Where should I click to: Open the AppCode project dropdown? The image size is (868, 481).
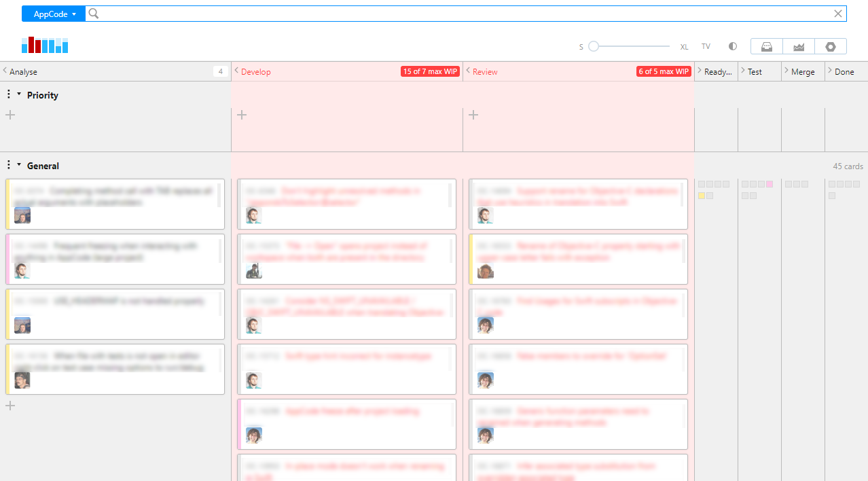(x=53, y=14)
